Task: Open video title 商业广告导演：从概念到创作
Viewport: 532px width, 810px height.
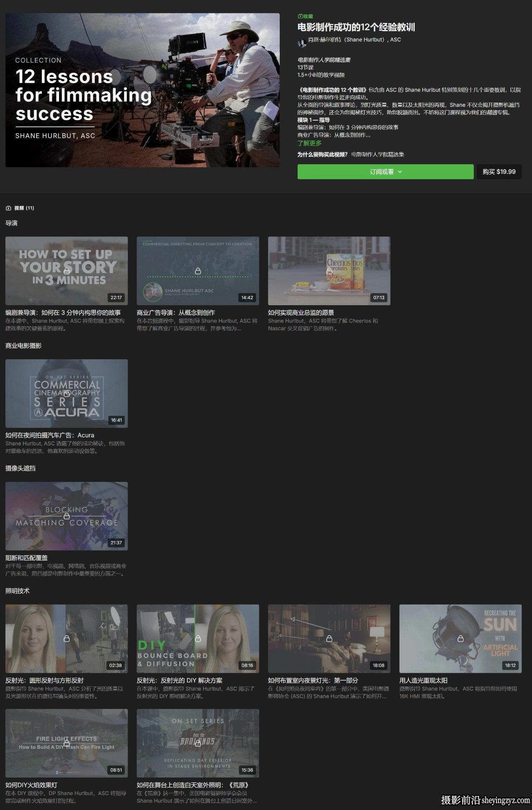Action: [176, 313]
